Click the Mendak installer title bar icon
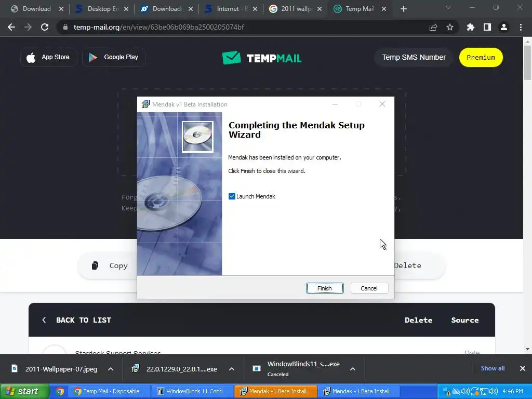Screen dimensions: 532x399 click(145, 104)
